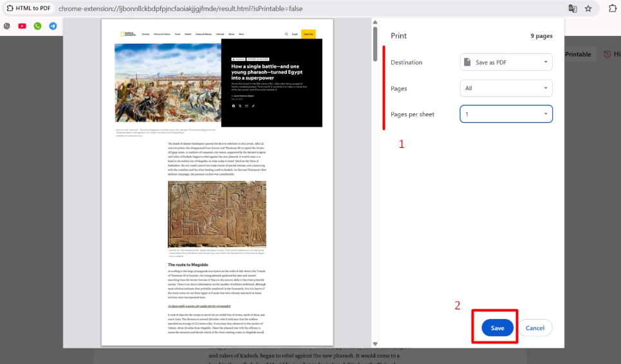The image size is (621, 364).
Task: Click the 'Pages per sheet' label
Action: 412,114
